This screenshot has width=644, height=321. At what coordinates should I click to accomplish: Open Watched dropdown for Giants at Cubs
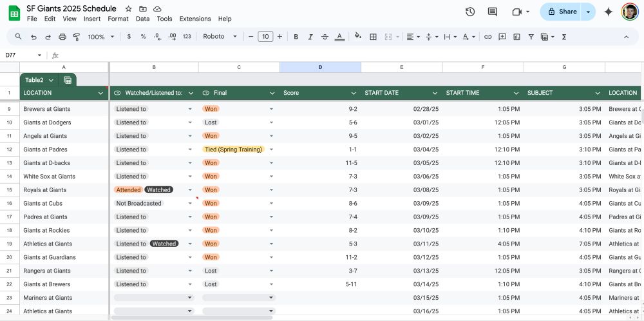pyautogui.click(x=190, y=204)
